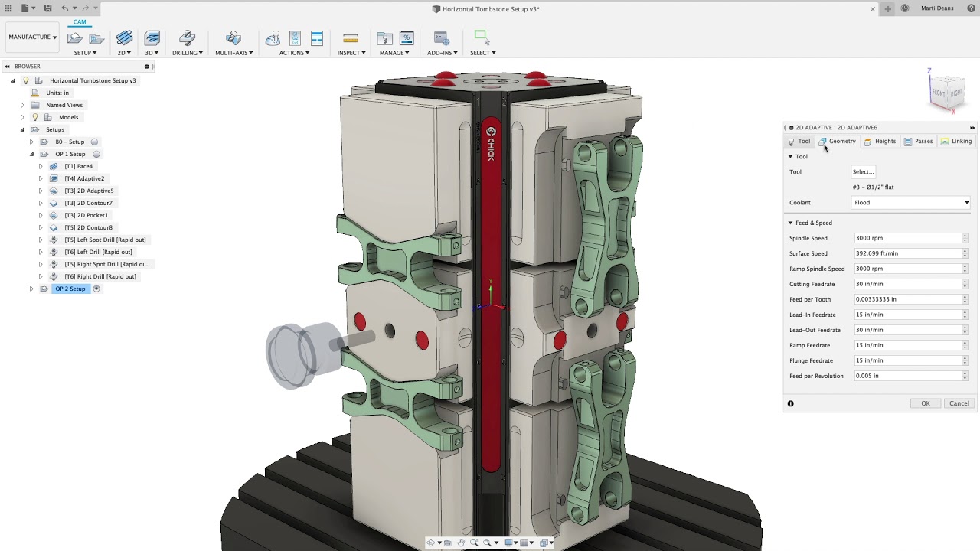Click the Multi-Axis toolpath icon
This screenshot has height=551, width=980.
[x=234, y=38]
